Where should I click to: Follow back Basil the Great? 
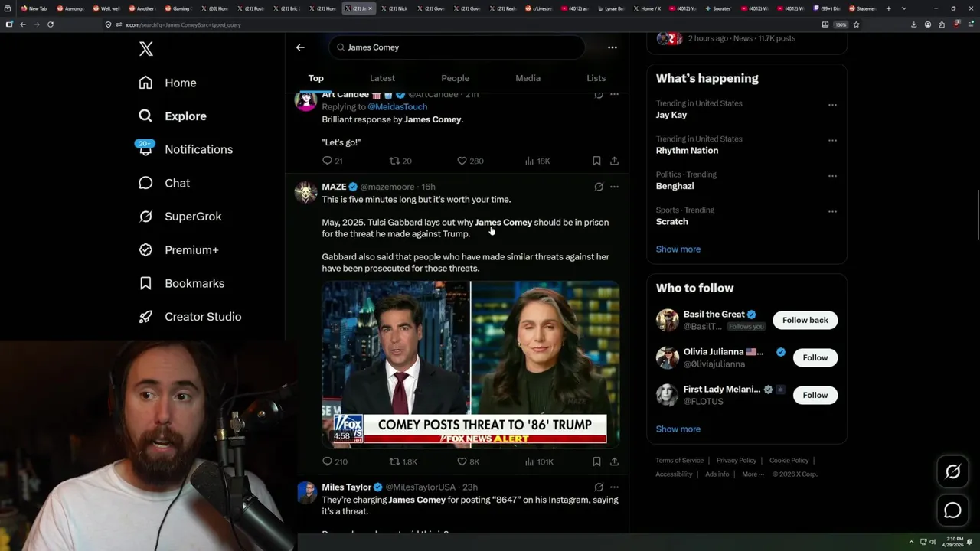click(805, 320)
